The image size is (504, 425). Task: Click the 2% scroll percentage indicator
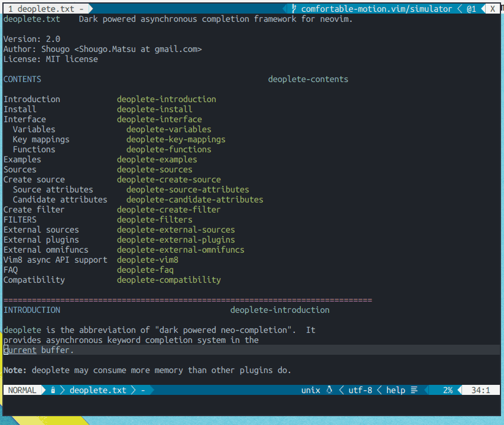[448, 390]
